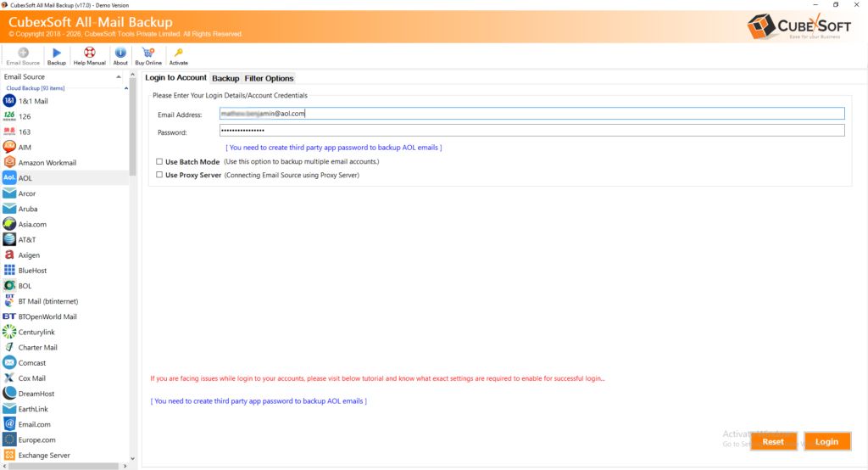
Task: Open the Login to Account tab
Action: (x=175, y=77)
